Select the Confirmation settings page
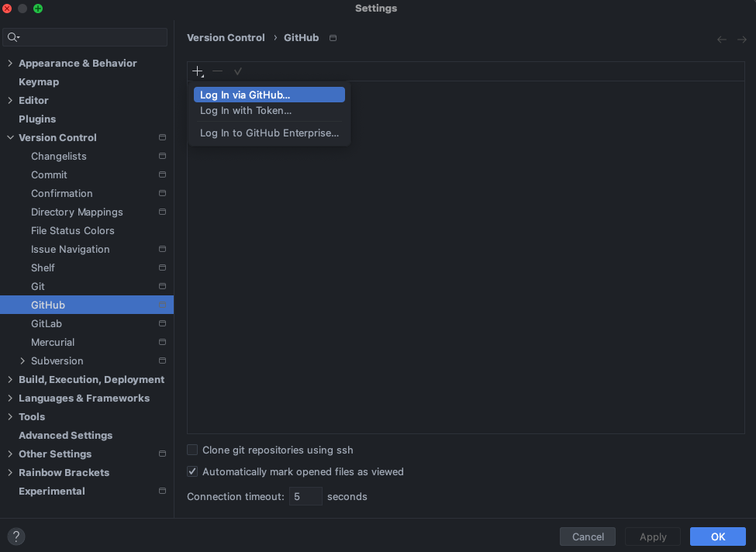 [x=62, y=193]
